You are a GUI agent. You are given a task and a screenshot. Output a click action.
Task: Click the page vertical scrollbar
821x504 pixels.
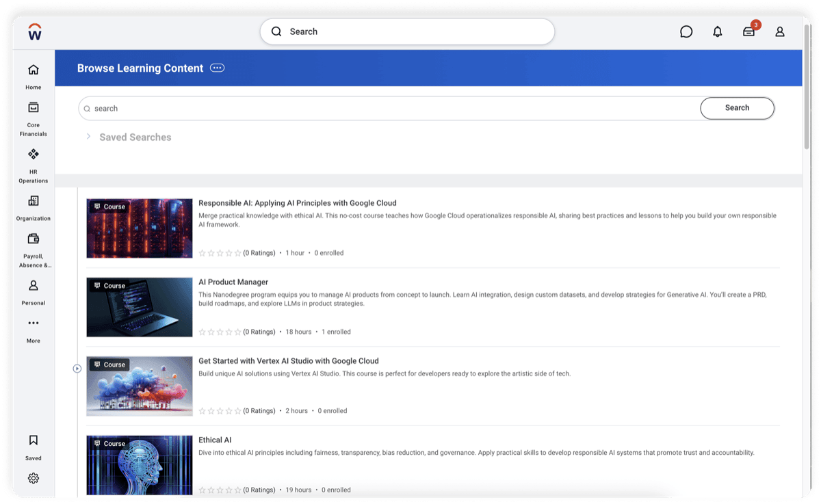tap(807, 88)
